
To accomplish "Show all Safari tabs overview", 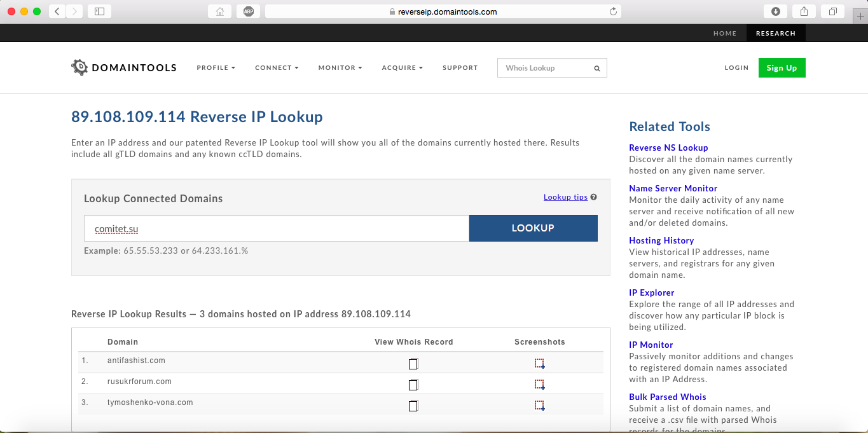I will (x=832, y=11).
